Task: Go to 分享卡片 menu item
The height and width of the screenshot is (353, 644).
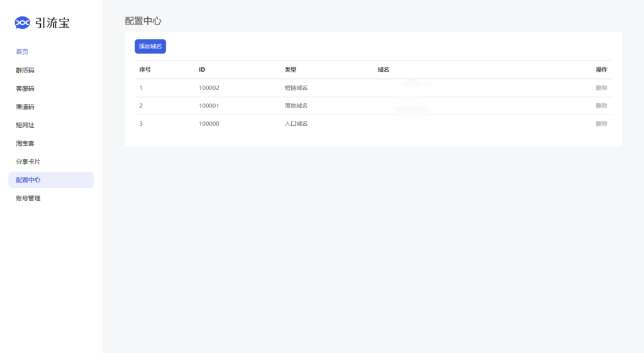Action: point(28,162)
